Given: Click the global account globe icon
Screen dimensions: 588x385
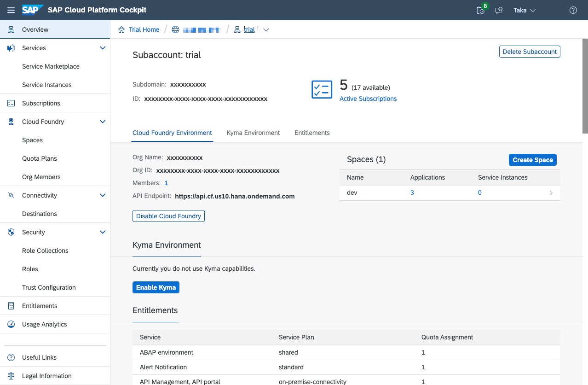Looking at the screenshot, I should pyautogui.click(x=175, y=29).
